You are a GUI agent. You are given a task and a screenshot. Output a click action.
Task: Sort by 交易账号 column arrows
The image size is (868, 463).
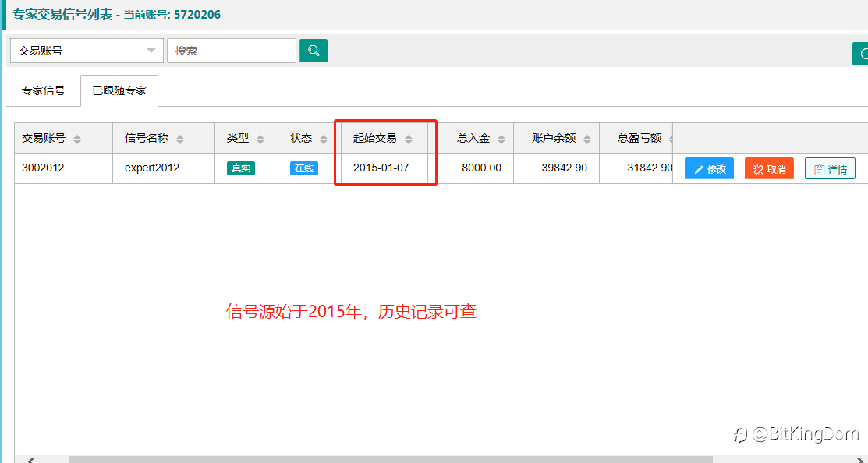click(77, 139)
